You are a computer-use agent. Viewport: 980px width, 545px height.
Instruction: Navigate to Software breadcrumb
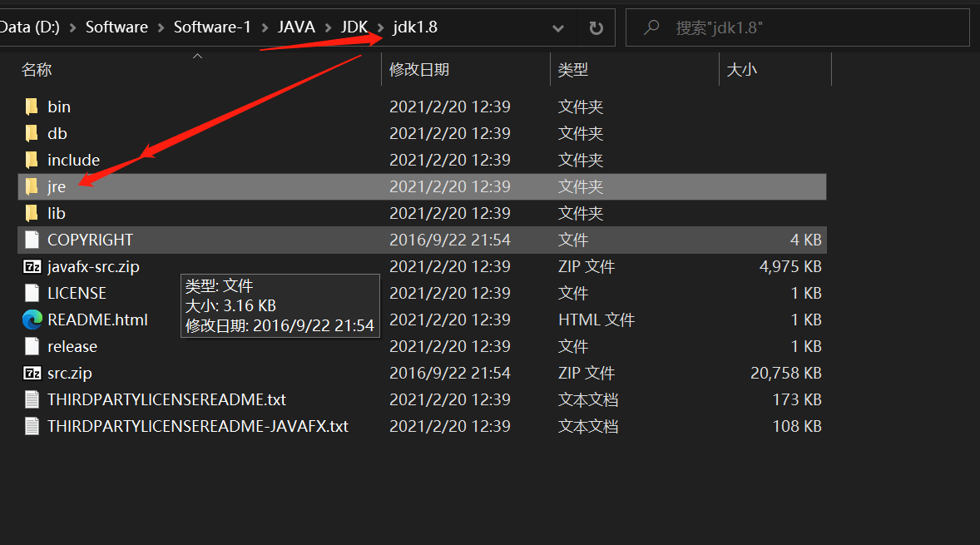(x=116, y=27)
